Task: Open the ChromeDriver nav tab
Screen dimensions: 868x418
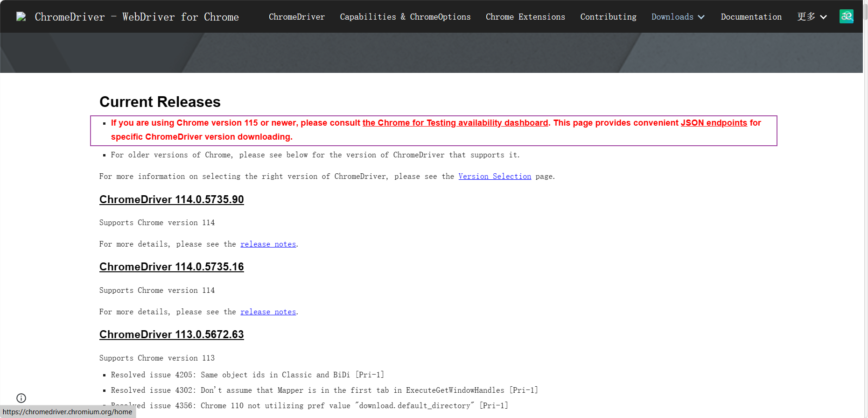Action: click(297, 17)
